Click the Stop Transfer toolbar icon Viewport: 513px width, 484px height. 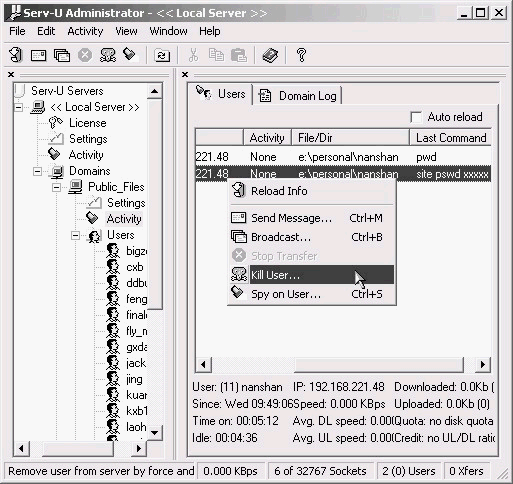pos(85,55)
